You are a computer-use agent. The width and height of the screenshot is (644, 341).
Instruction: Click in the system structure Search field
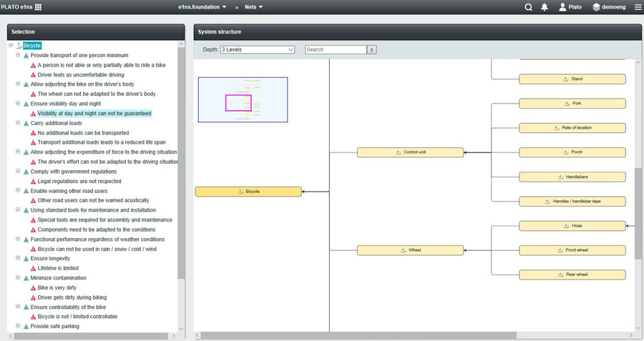[336, 50]
